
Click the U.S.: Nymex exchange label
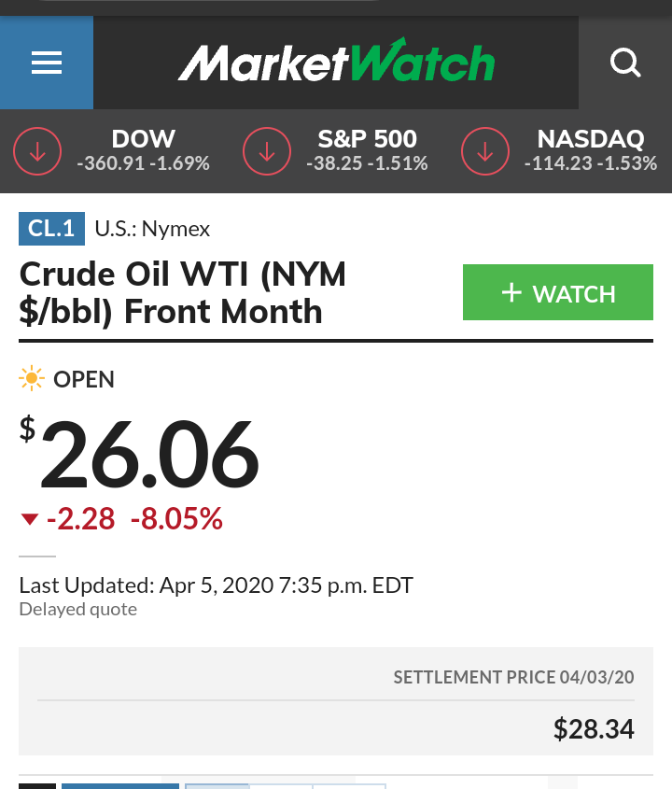[152, 228]
